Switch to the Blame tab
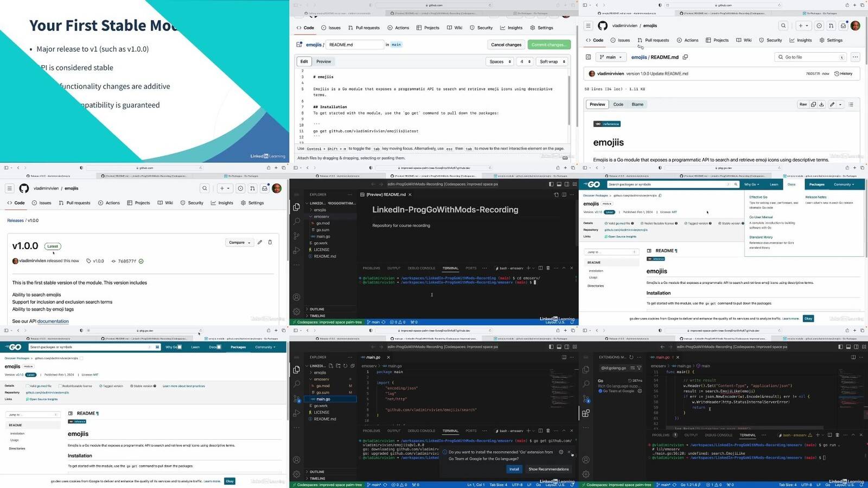This screenshot has height=488, width=868. (637, 104)
